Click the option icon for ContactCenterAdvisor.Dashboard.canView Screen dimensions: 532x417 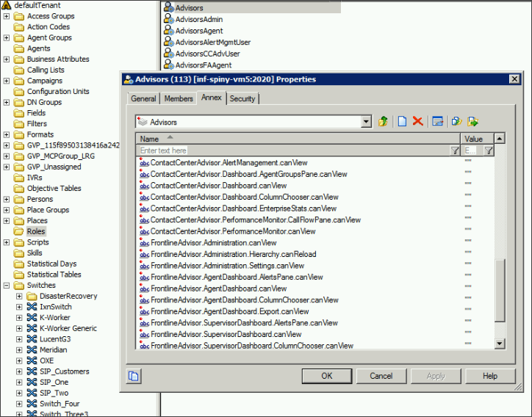pyautogui.click(x=144, y=186)
